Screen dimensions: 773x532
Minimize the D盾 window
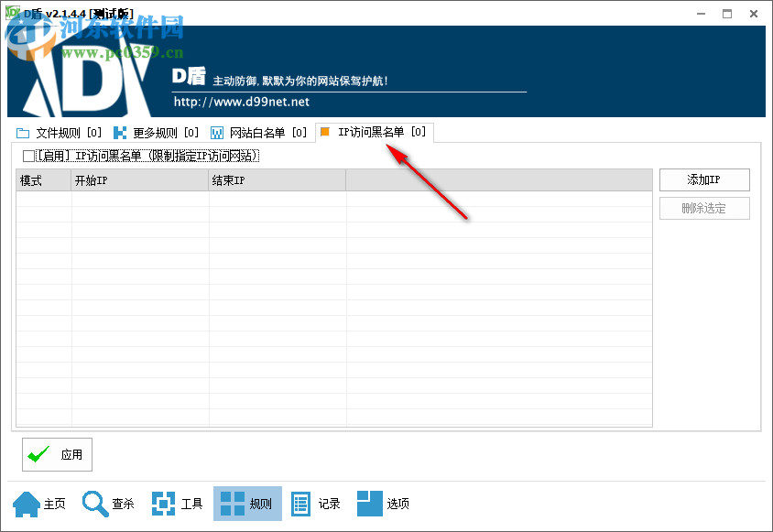701,14
